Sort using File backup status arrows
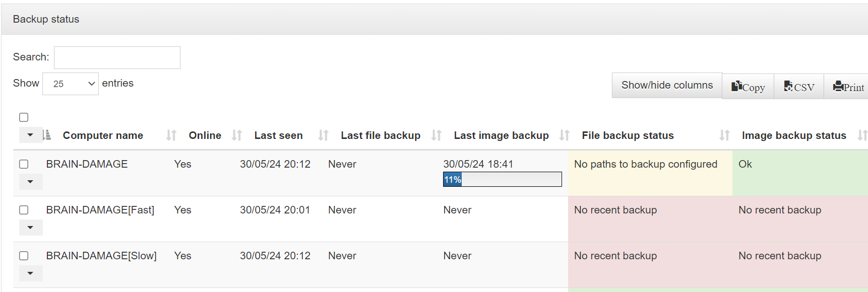868x292 pixels. point(725,135)
